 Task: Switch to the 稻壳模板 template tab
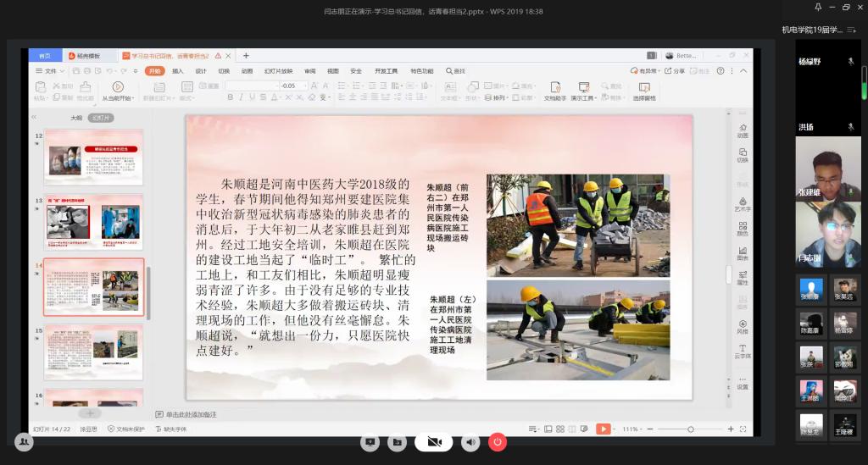(x=88, y=56)
